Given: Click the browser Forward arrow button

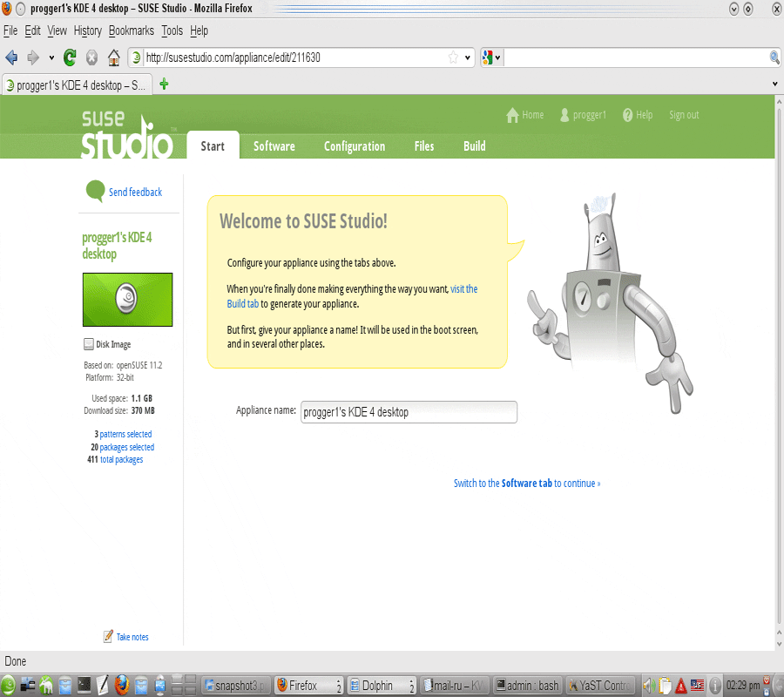Looking at the screenshot, I should [33, 58].
